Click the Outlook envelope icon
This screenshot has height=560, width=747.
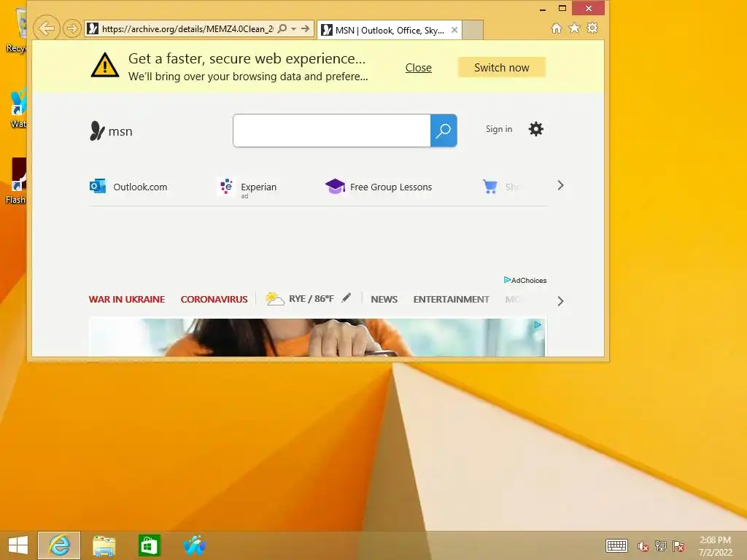coord(98,186)
